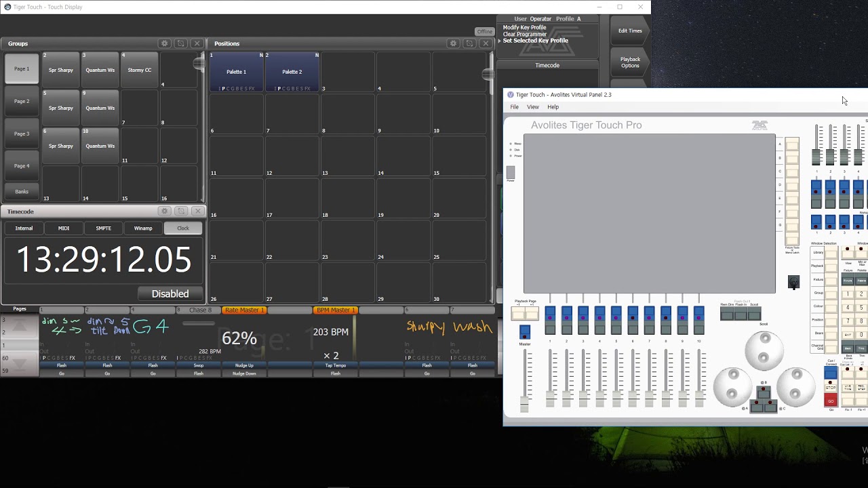The image size is (868, 488).
Task: Click Swop button on Chase 8
Action: click(198, 366)
